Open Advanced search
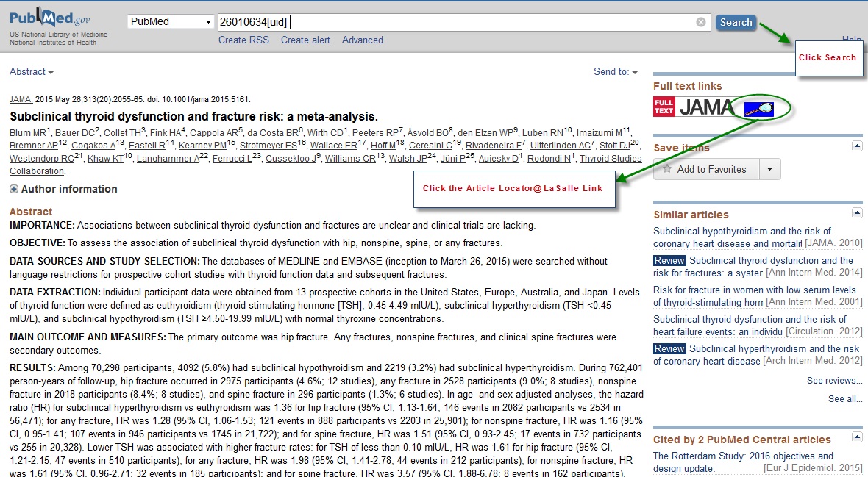The height and width of the screenshot is (477, 868). point(362,40)
